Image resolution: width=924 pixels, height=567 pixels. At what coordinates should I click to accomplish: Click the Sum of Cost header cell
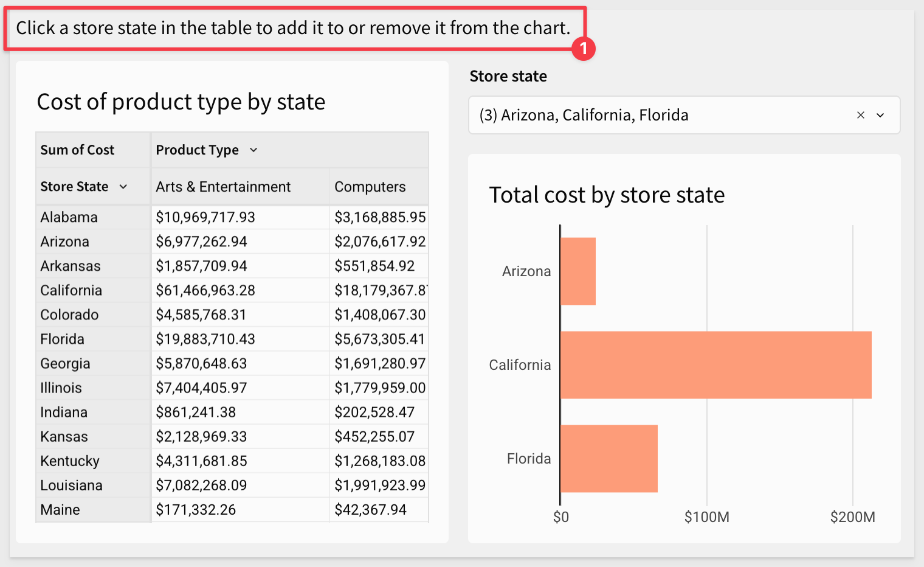coord(93,150)
